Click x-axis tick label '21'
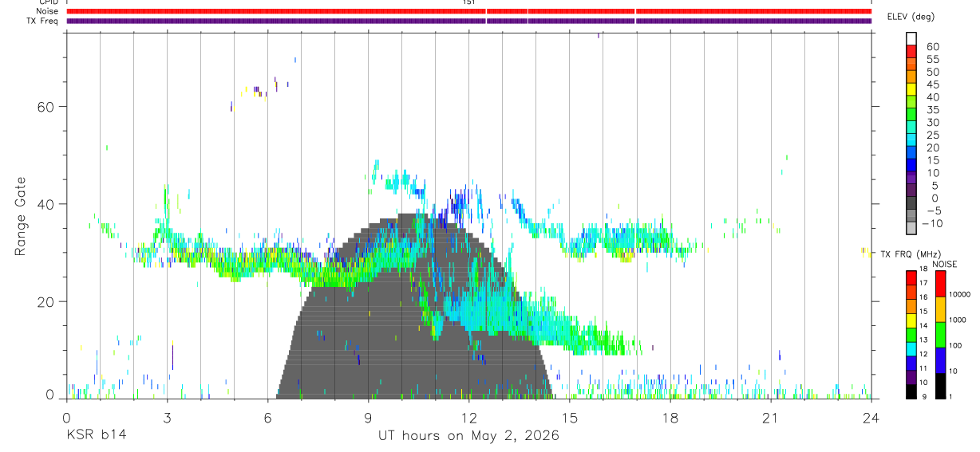Screen dimensions: 980x452 pos(770,417)
